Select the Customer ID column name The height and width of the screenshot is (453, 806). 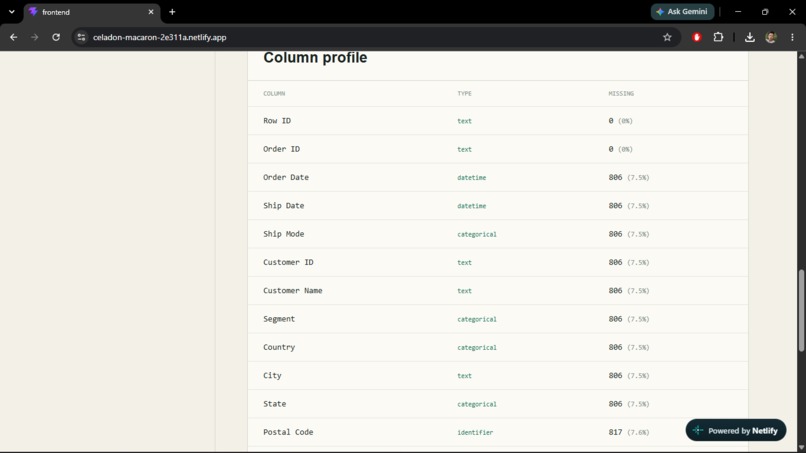pos(288,262)
